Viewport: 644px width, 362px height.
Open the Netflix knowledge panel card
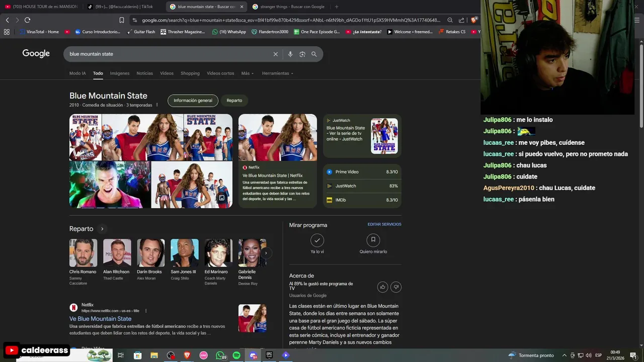point(278,161)
